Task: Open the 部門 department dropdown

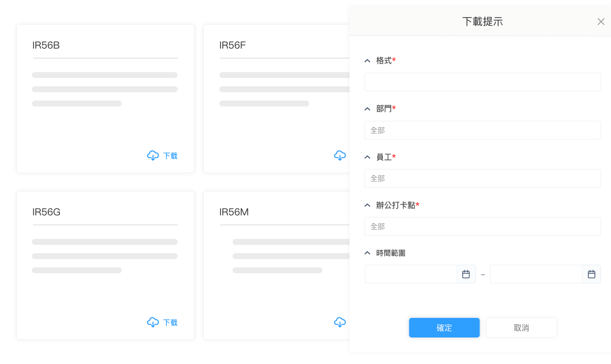Action: pyautogui.click(x=482, y=130)
